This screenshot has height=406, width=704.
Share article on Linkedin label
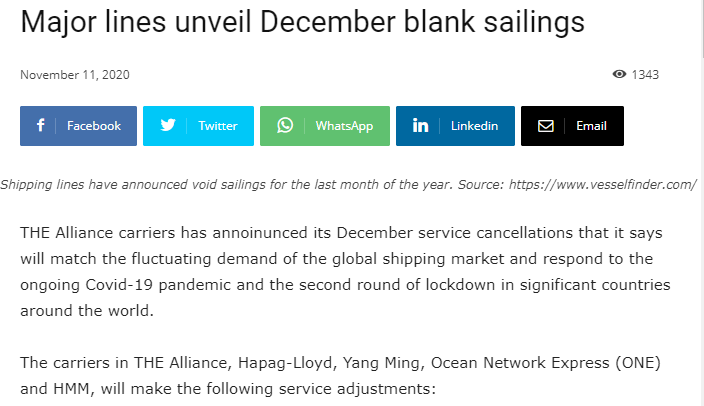(x=475, y=126)
